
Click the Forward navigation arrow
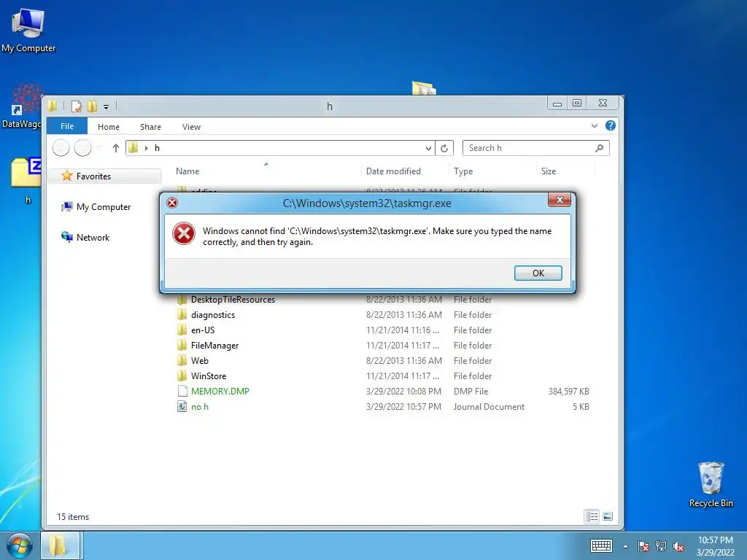[83, 148]
